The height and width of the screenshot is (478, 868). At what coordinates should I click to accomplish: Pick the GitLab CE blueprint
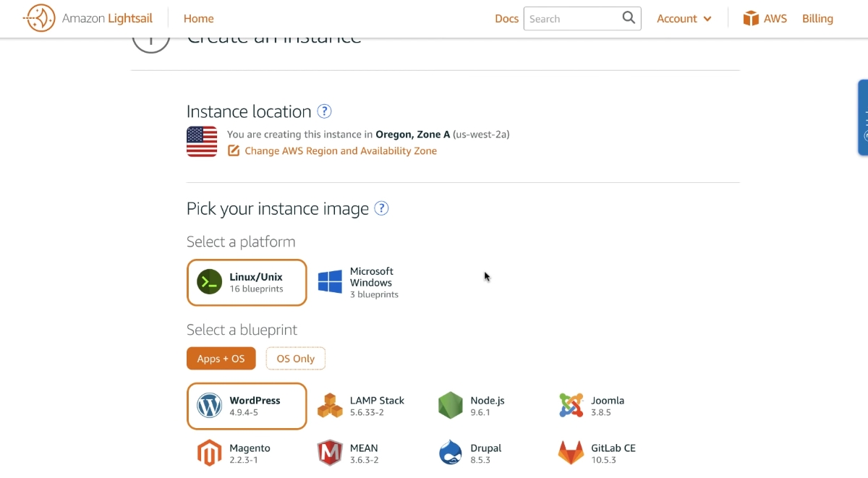pos(596,453)
